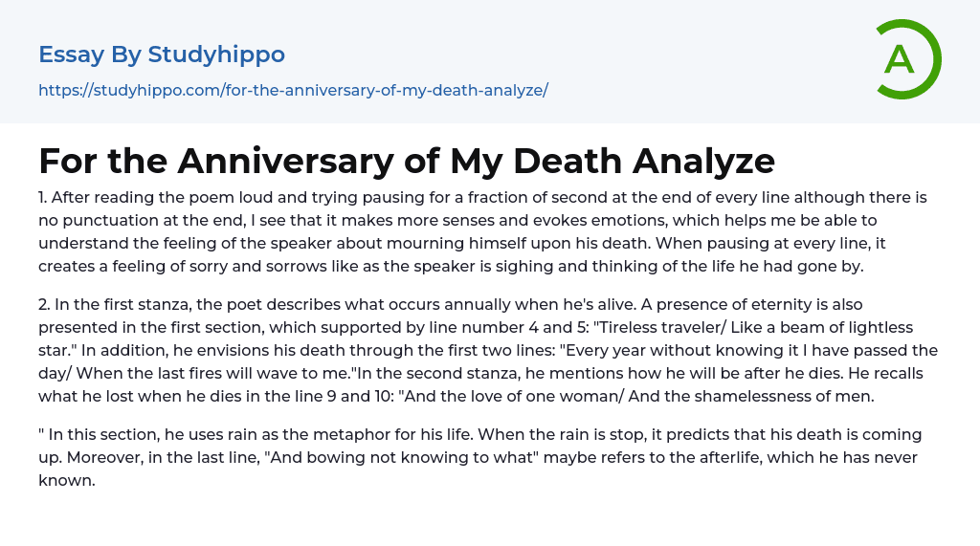Image resolution: width=980 pixels, height=546 pixels.
Task: Click the "2." number at the second paragraph
Action: [45, 304]
